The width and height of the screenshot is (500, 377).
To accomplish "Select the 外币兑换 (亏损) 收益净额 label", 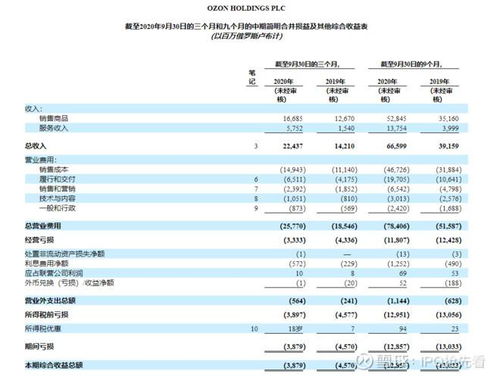I will click(69, 283).
